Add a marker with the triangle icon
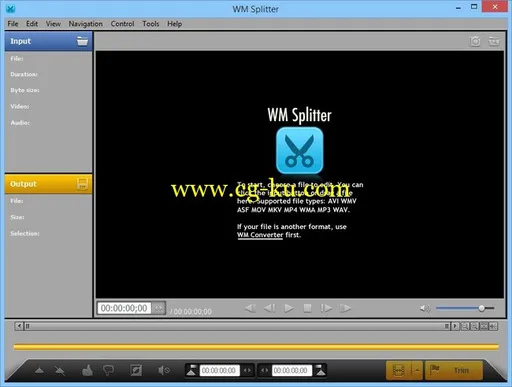 point(39,370)
